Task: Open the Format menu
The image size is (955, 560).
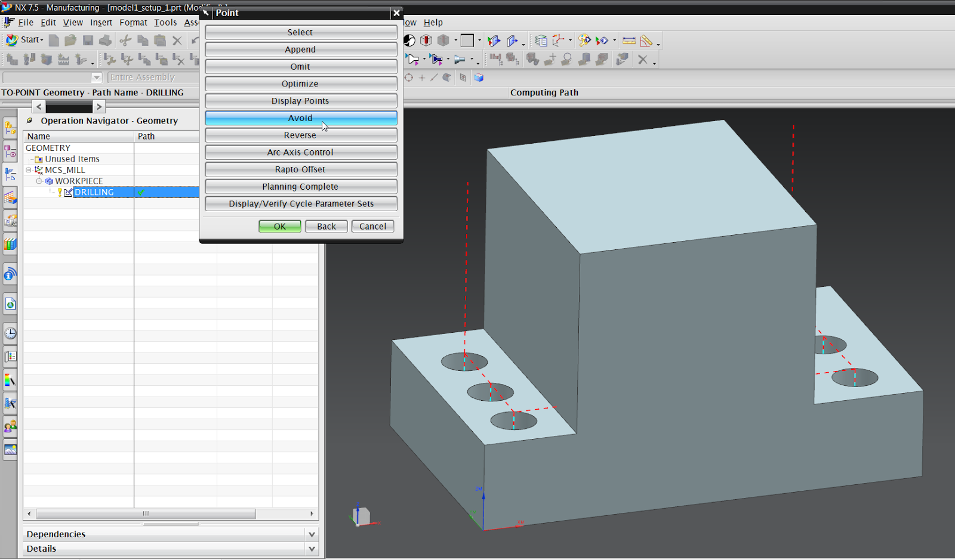Action: 133,23
